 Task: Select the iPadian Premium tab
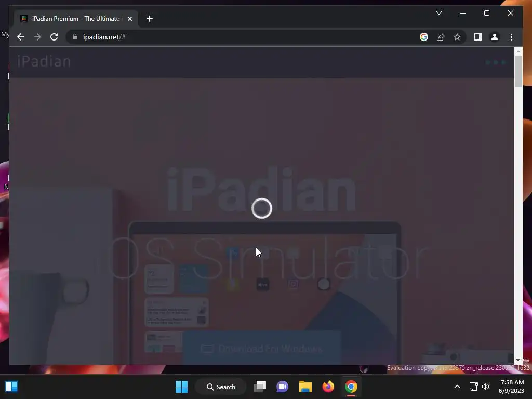76,19
